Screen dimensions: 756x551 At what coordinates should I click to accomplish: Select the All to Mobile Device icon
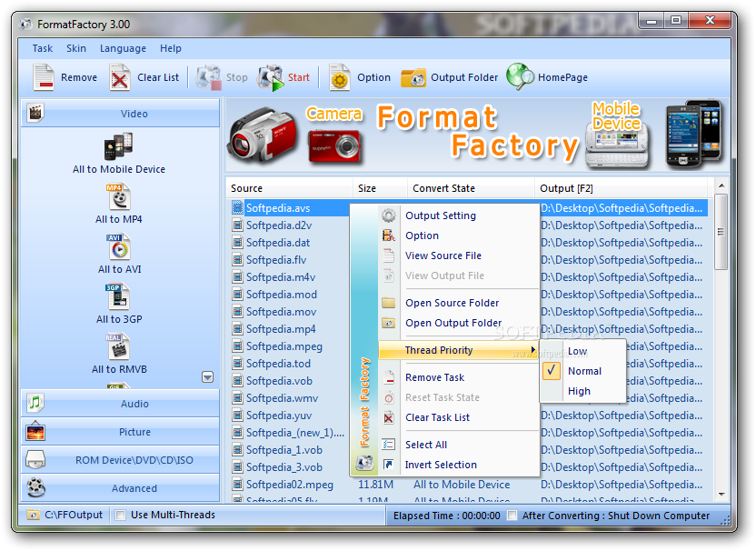pos(118,146)
